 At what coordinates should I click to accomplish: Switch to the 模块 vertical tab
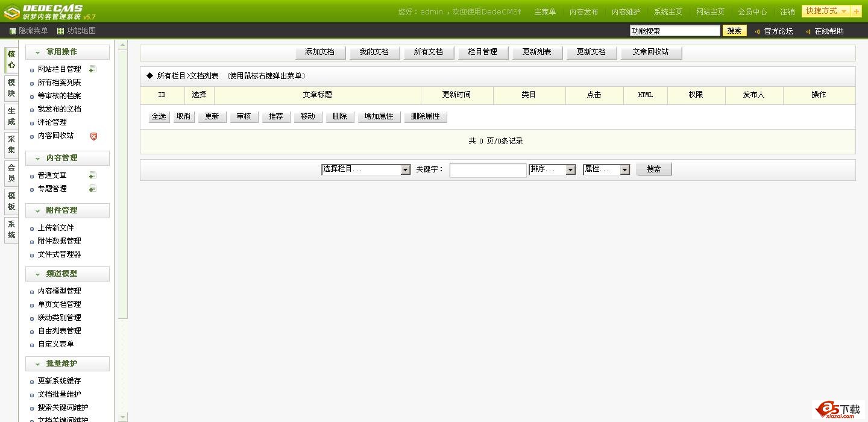(x=11, y=88)
